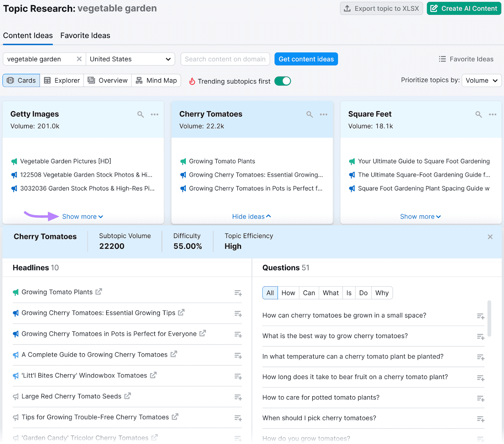Viewport: 504px width, 444px height.
Task: Open 'Vegetable Garden Pictures [HD]' idea
Action: [x=66, y=161]
